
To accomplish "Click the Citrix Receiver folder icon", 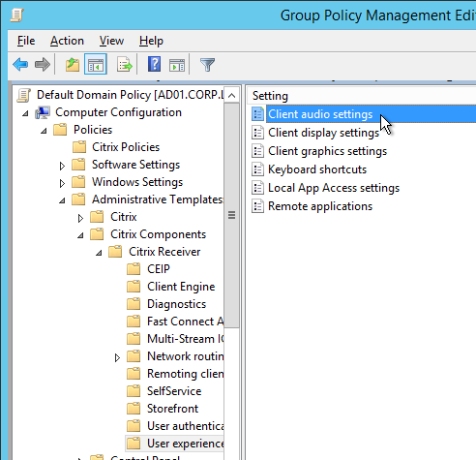I will (115, 252).
